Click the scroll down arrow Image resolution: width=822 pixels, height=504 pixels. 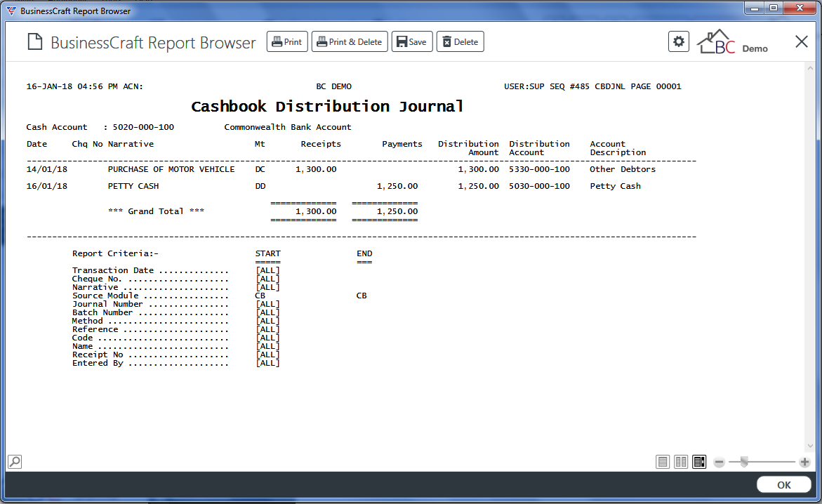[811, 446]
